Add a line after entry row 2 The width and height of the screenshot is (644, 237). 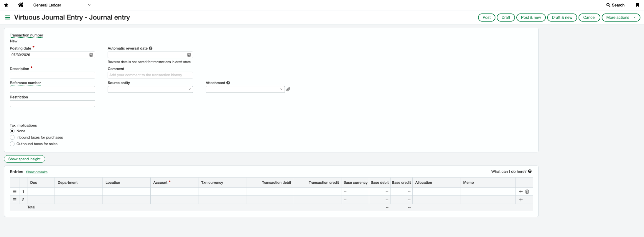click(x=521, y=200)
